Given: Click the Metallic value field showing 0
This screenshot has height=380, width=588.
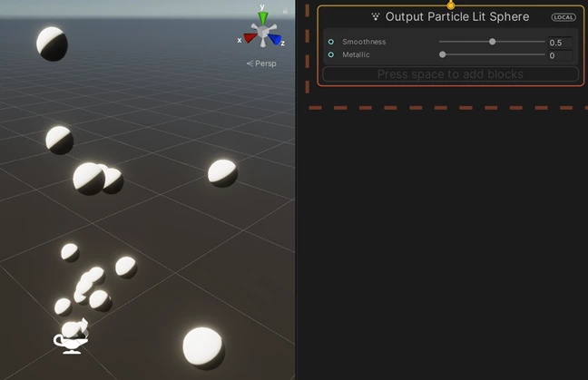Looking at the screenshot, I should pyautogui.click(x=560, y=55).
